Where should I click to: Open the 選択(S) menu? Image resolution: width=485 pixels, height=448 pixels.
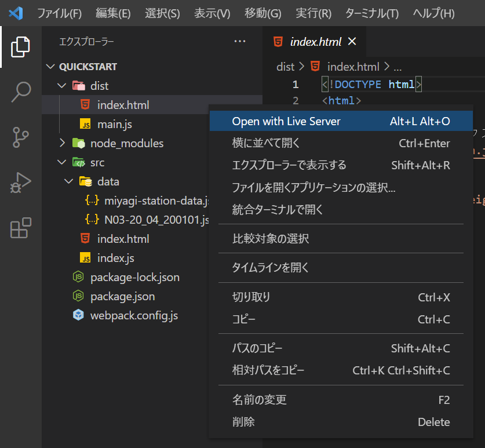tap(162, 13)
